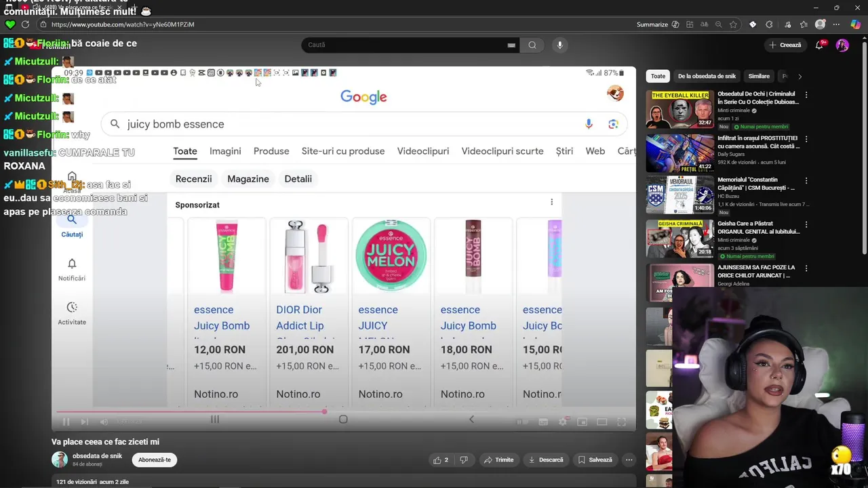Open options menu for Obsedatul De Ochi video
Image resolution: width=868 pixels, height=488 pixels.
click(x=806, y=95)
